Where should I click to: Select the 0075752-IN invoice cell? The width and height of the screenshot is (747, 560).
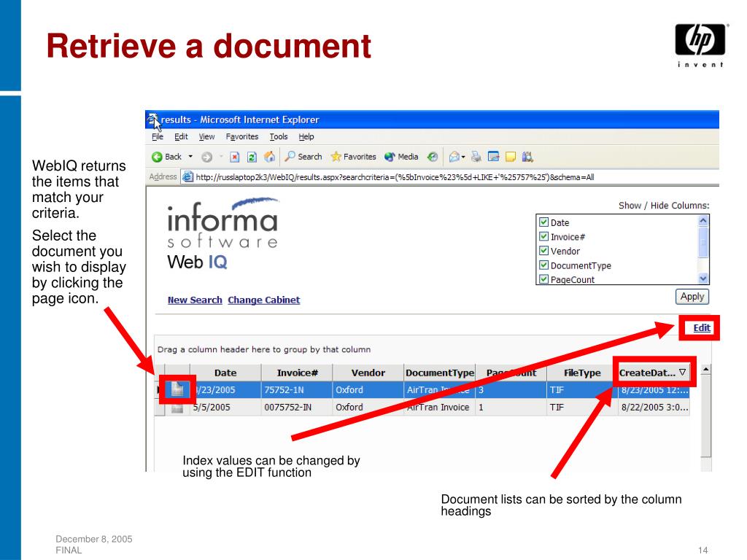pyautogui.click(x=297, y=407)
